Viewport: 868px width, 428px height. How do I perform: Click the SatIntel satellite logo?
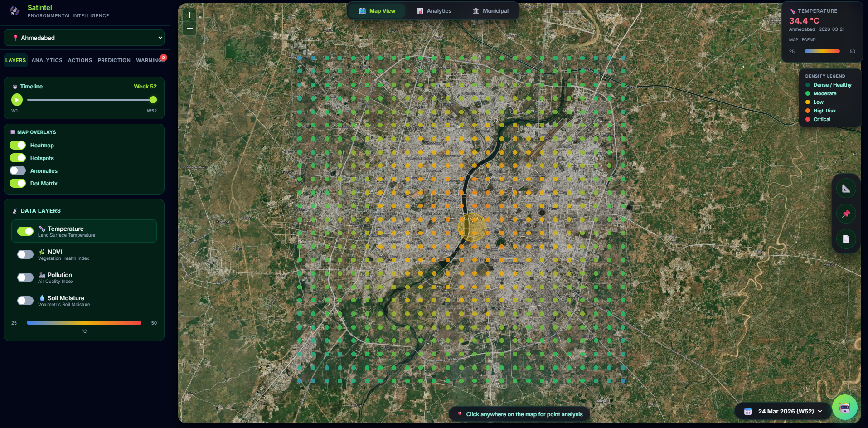coord(15,11)
